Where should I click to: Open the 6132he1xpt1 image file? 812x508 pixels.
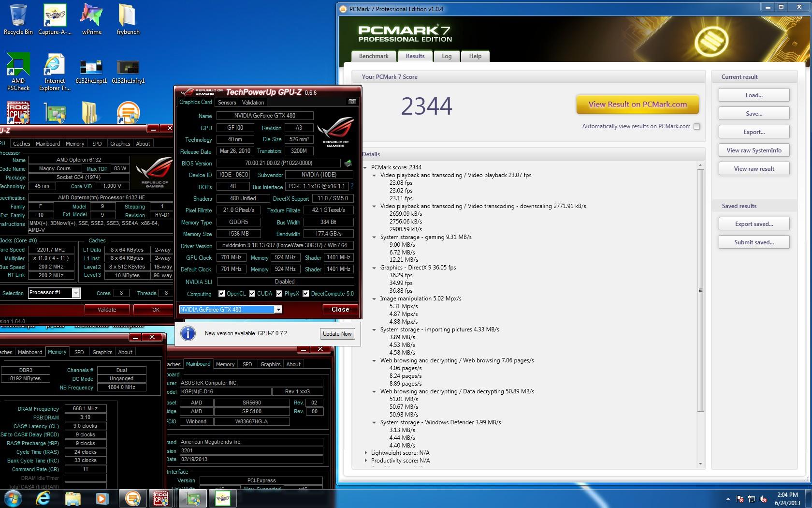91,72
